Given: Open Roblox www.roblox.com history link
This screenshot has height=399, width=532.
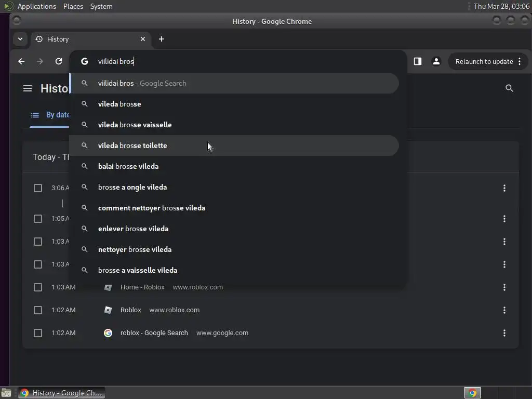Looking at the screenshot, I should (x=130, y=310).
